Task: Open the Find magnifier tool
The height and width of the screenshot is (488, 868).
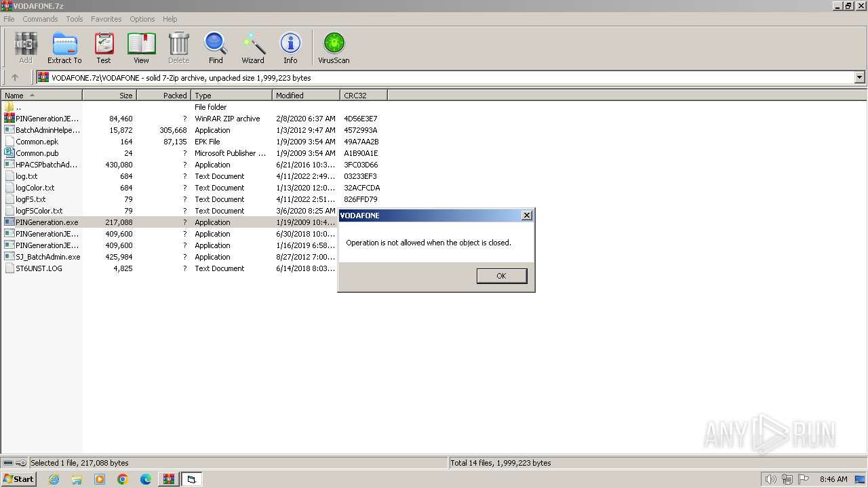Action: click(x=216, y=48)
